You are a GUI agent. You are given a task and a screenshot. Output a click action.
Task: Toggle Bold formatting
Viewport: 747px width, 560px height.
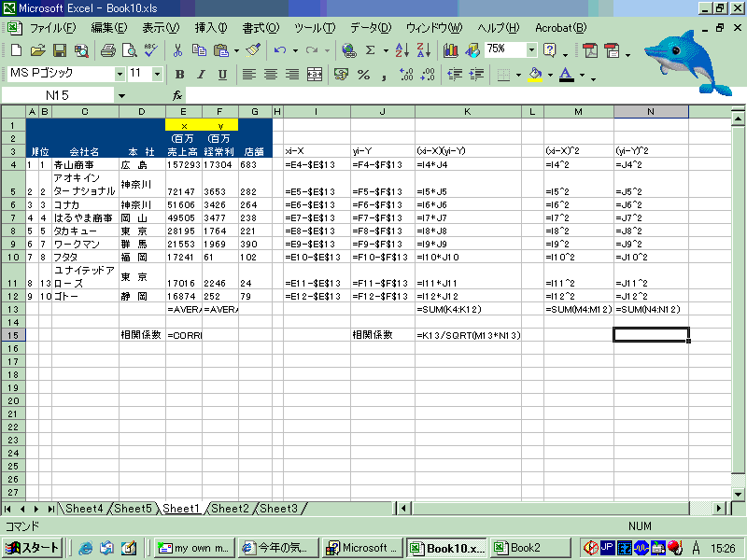tap(179, 74)
